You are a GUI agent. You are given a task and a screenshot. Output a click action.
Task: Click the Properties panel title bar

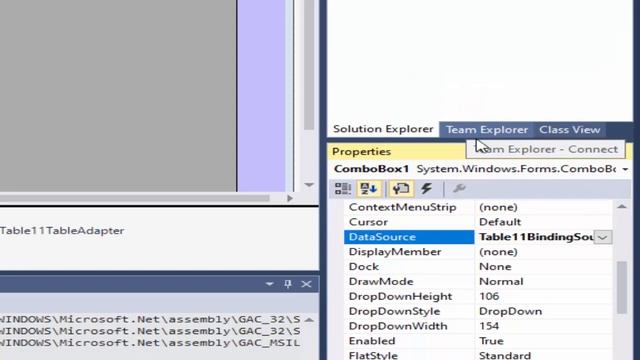coord(397,151)
